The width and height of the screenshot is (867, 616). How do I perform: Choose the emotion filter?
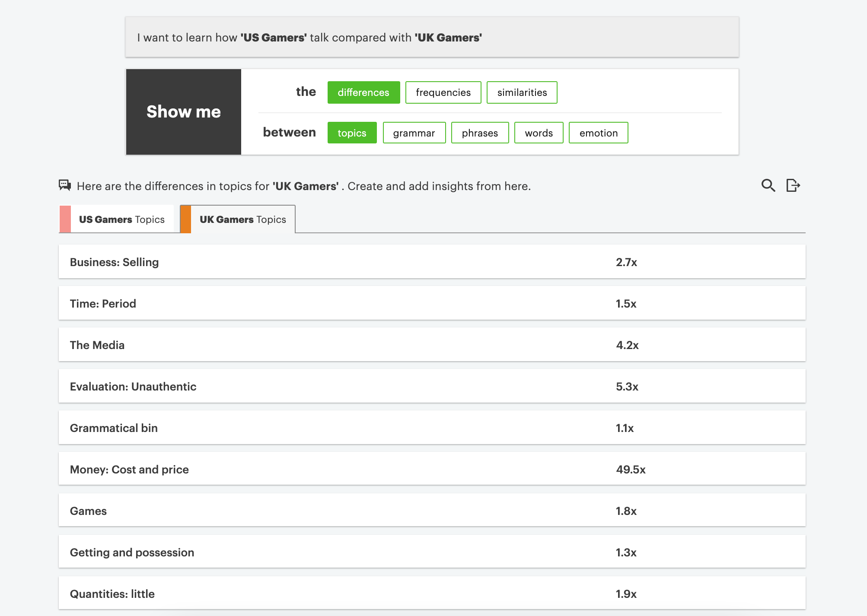click(598, 133)
